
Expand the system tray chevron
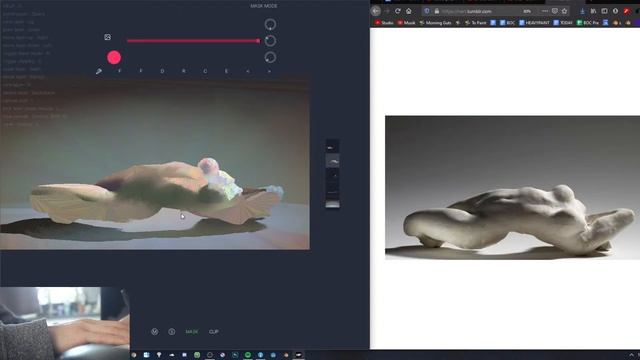coord(632,355)
